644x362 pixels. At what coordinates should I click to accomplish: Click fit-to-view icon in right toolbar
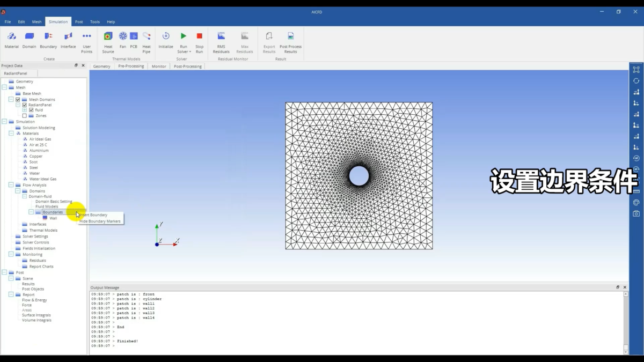pos(636,70)
